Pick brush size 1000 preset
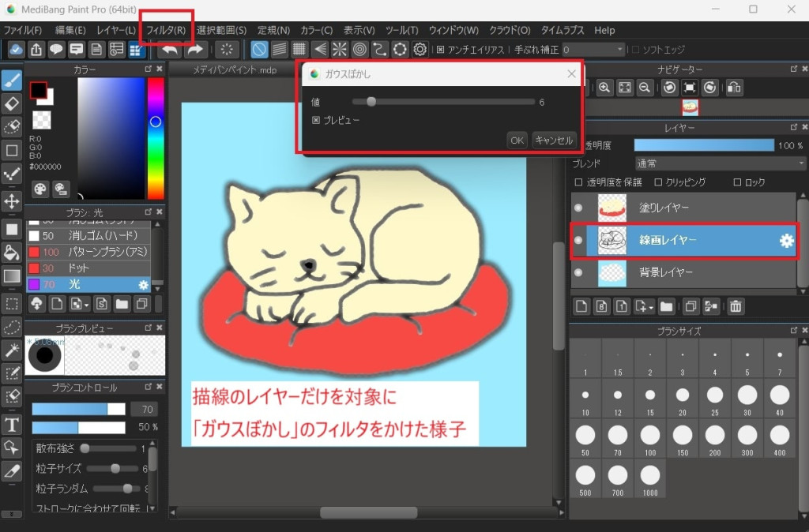 pyautogui.click(x=650, y=480)
